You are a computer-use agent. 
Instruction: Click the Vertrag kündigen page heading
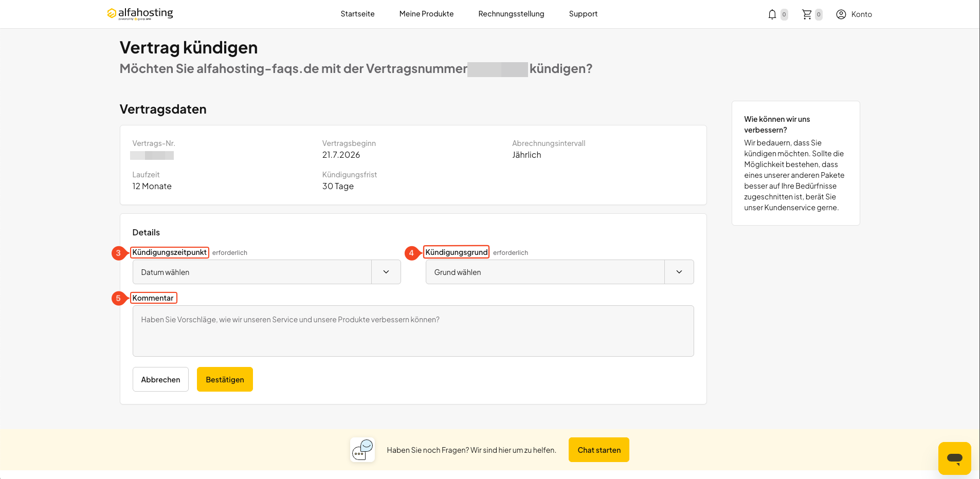(x=189, y=47)
